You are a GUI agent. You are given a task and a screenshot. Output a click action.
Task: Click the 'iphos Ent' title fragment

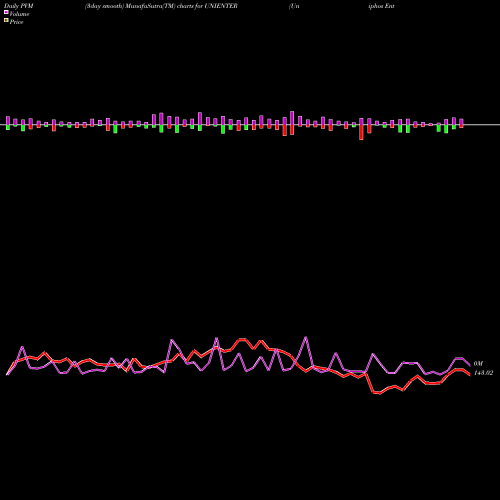point(381,6)
